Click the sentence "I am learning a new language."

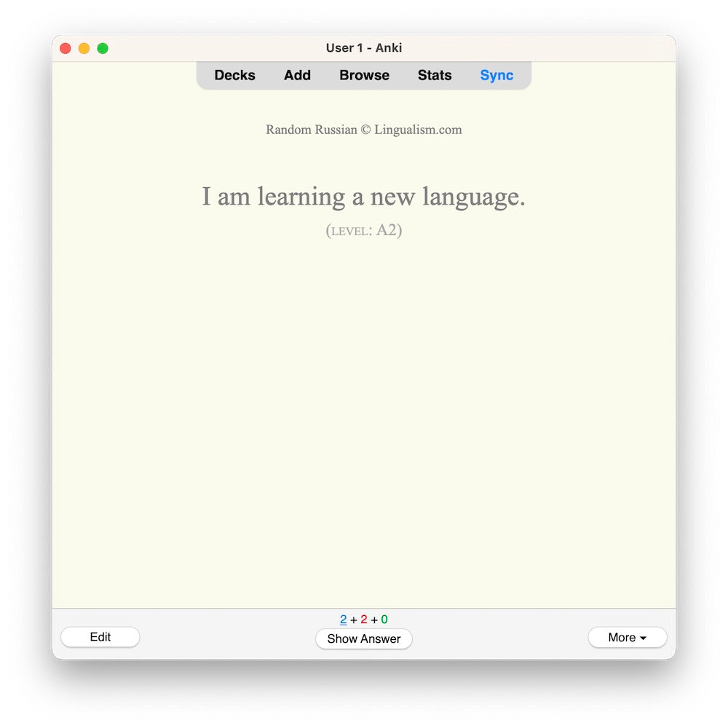(x=363, y=197)
